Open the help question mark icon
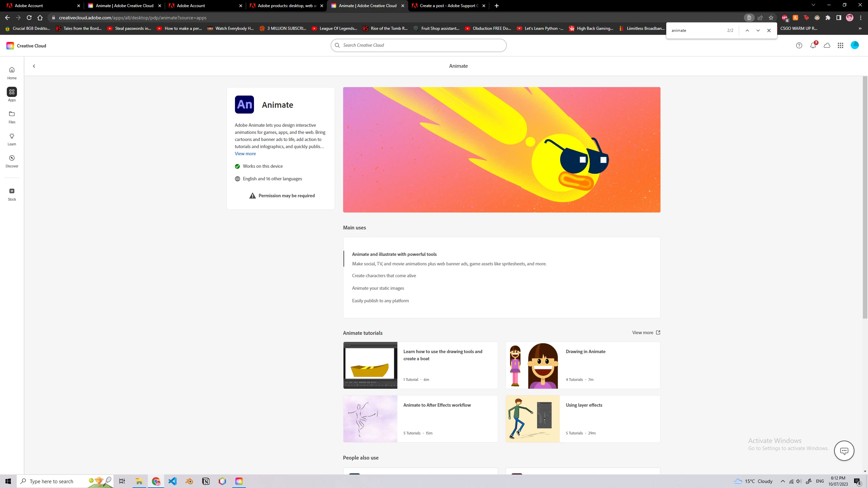Image resolution: width=868 pixels, height=488 pixels. coord(799,45)
